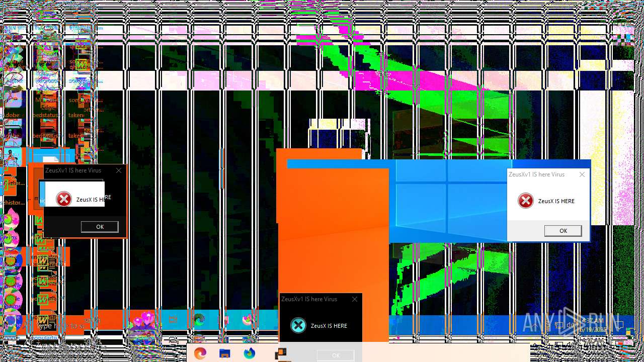The height and width of the screenshot is (362, 644).
Task: Click OK in the left glitched ZeusXv1 dialog
Action: 100,227
